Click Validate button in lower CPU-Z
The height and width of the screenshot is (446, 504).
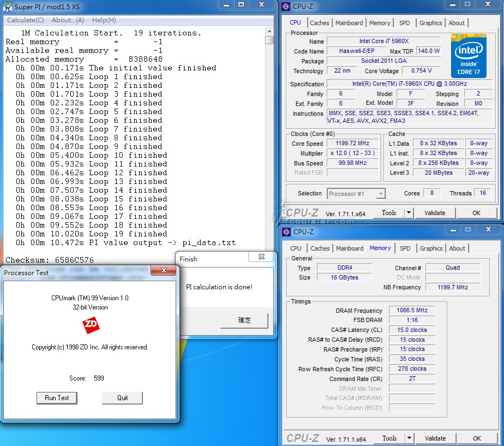click(x=435, y=438)
